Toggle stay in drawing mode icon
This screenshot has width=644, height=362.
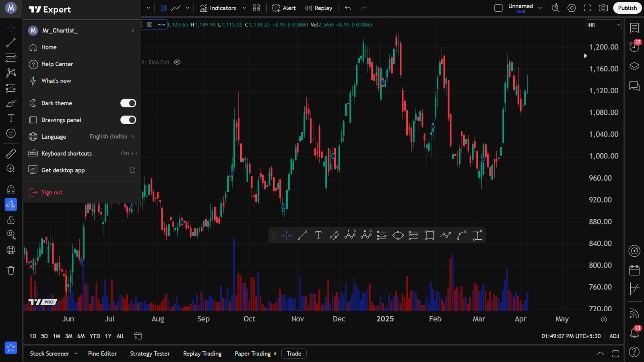click(x=11, y=205)
